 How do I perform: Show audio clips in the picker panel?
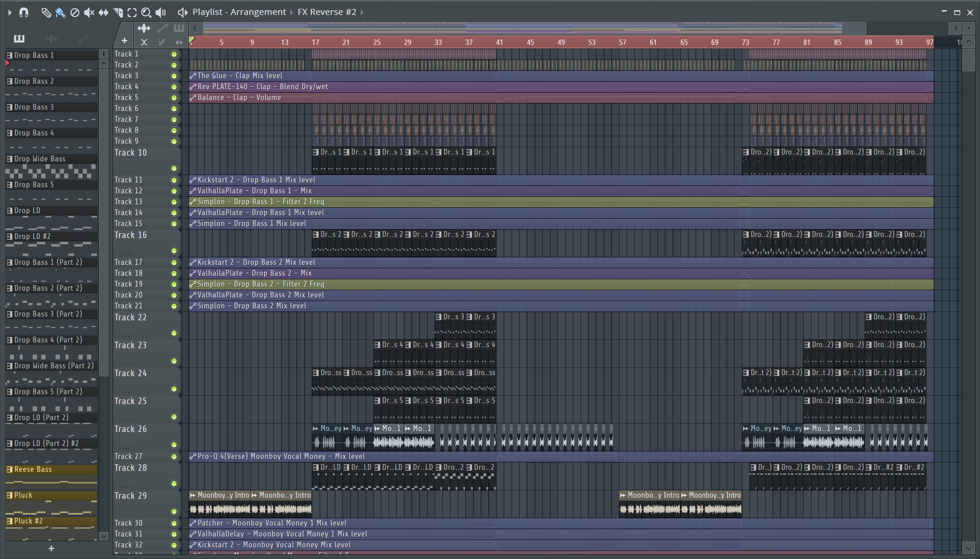click(x=51, y=38)
